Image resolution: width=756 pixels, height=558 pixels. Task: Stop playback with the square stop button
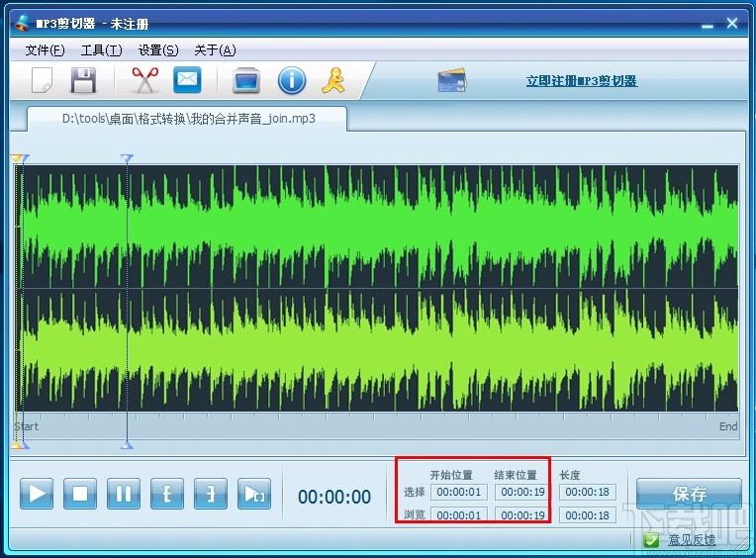[80, 494]
